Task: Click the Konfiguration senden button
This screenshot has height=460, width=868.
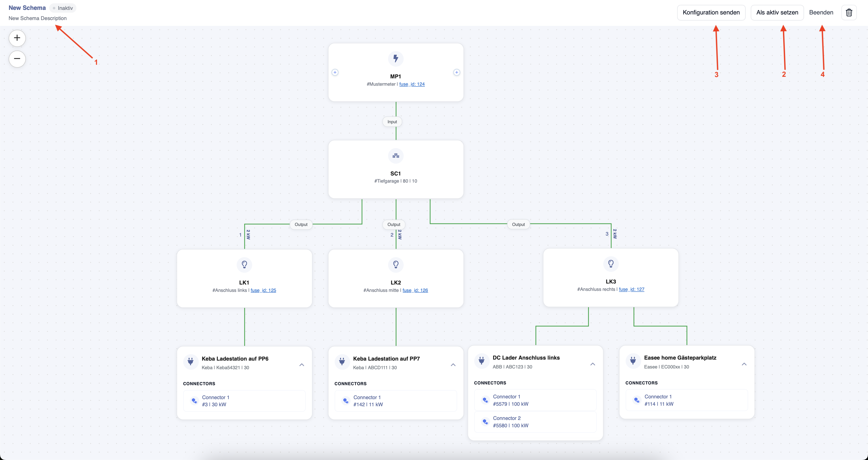Action: (x=711, y=12)
